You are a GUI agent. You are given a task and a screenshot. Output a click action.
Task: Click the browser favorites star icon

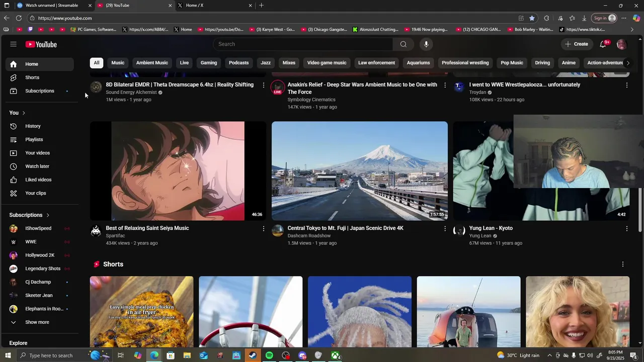532,18
